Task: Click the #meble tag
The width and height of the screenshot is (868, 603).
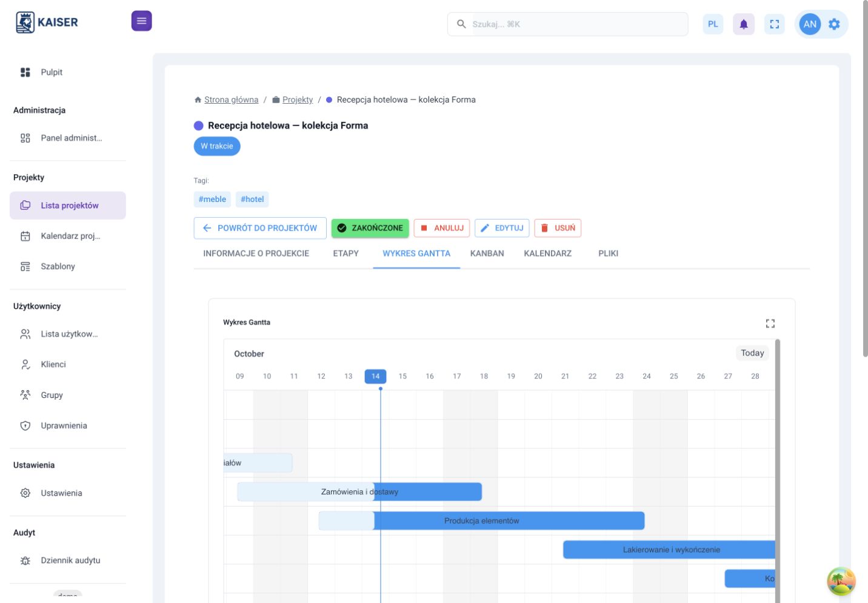Action: click(212, 199)
